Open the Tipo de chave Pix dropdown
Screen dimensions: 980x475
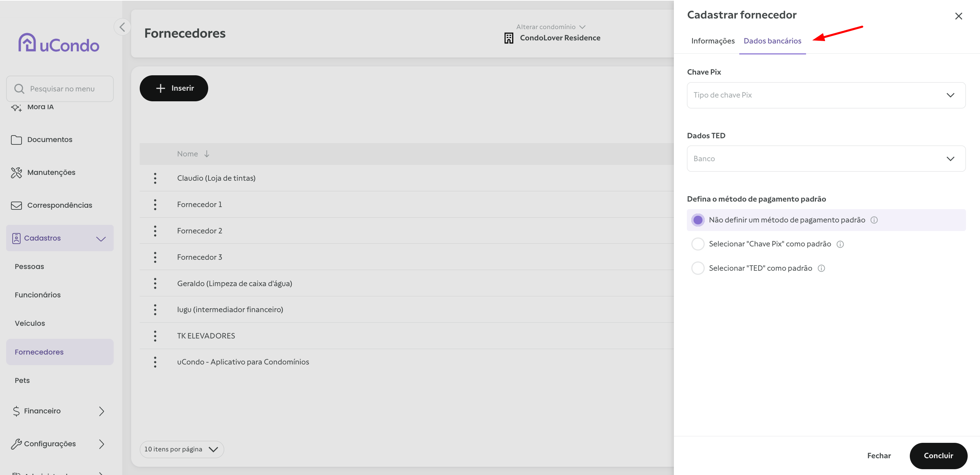point(826,95)
